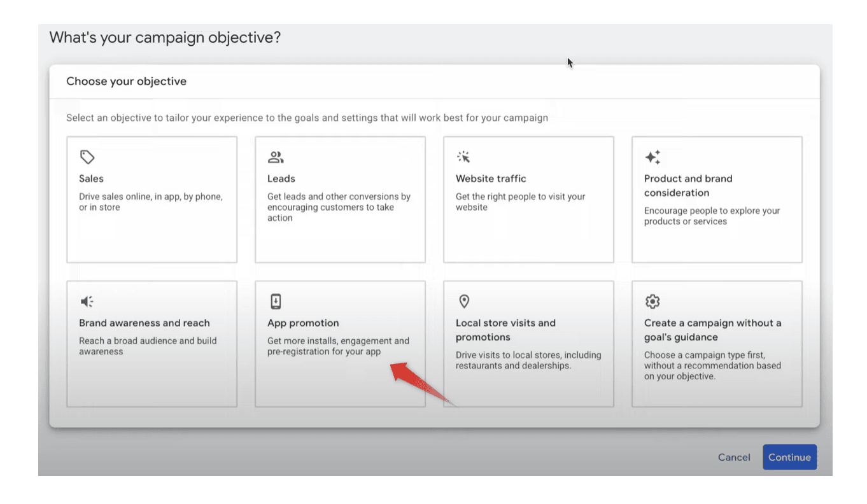Click the Sales price tag icon

[87, 157]
